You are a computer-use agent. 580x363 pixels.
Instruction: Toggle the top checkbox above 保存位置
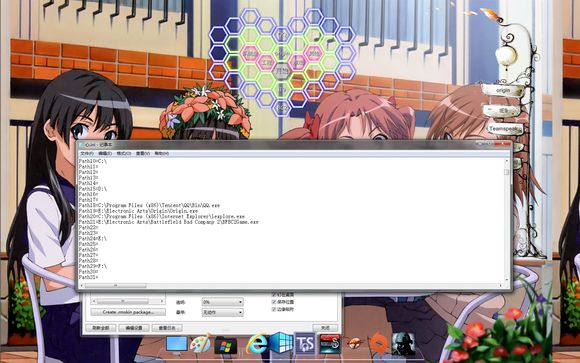(x=274, y=295)
